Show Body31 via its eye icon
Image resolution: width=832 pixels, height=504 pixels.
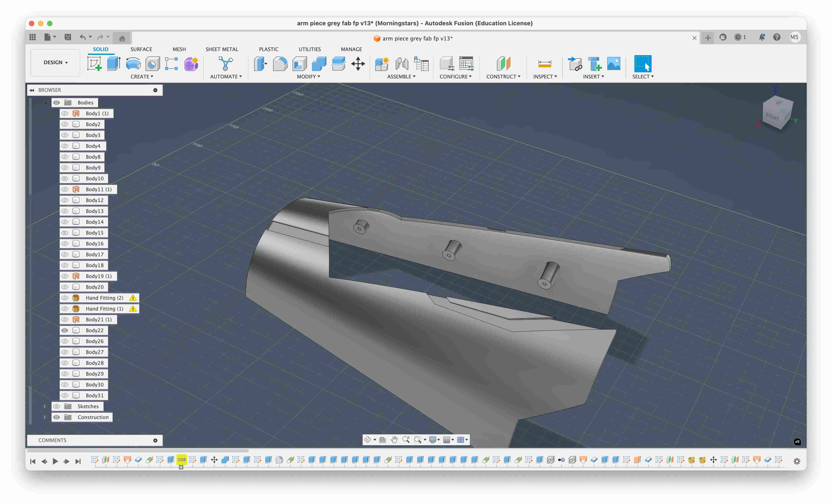(x=64, y=395)
